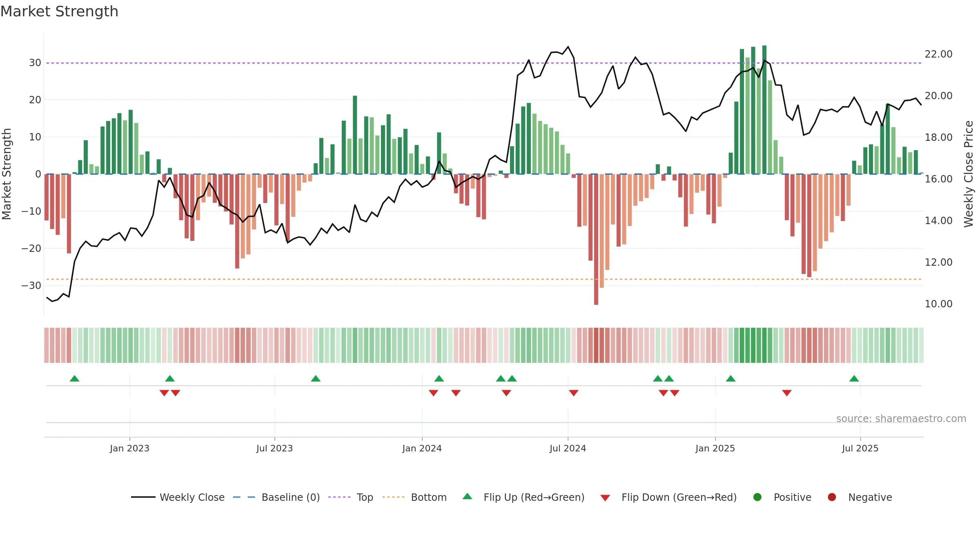
Task: Click the Jan 2023 axis label
Action: pyautogui.click(x=129, y=449)
